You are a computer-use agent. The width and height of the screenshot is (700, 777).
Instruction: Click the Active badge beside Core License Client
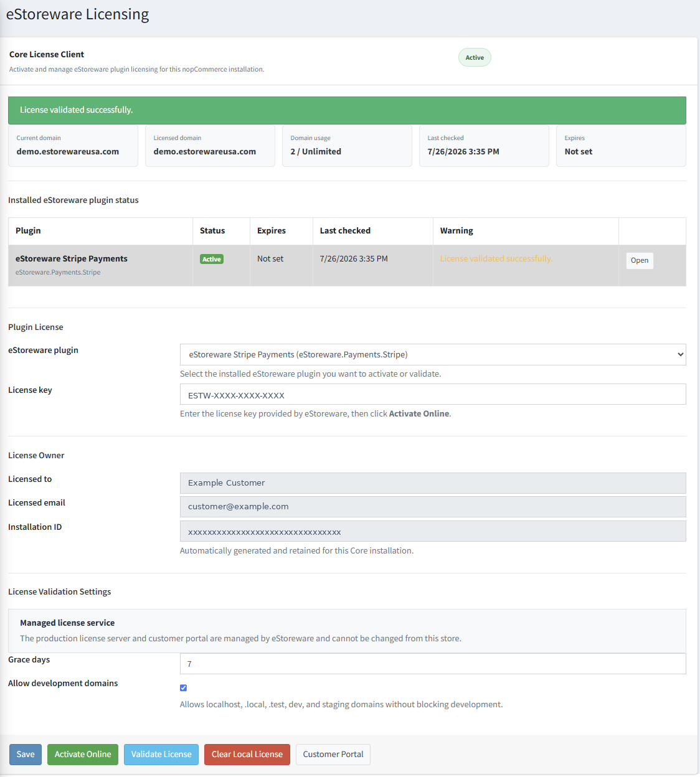pyautogui.click(x=475, y=57)
